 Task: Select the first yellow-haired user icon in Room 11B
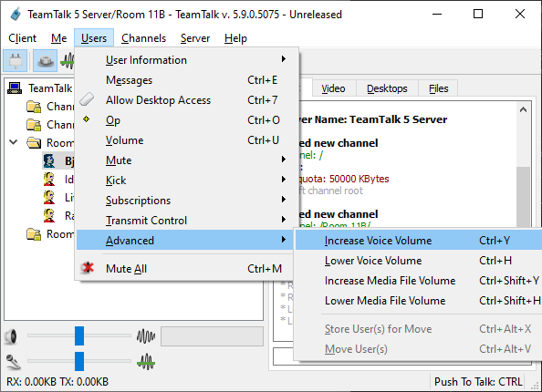coord(49,180)
